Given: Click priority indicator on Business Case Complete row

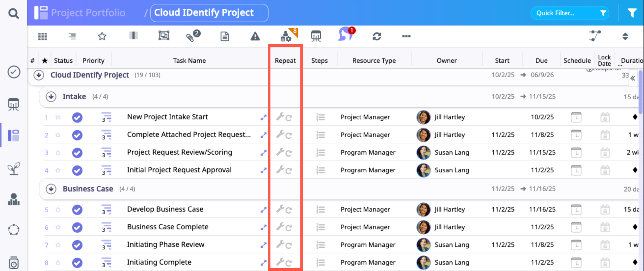Looking at the screenshot, I should pos(106,227).
